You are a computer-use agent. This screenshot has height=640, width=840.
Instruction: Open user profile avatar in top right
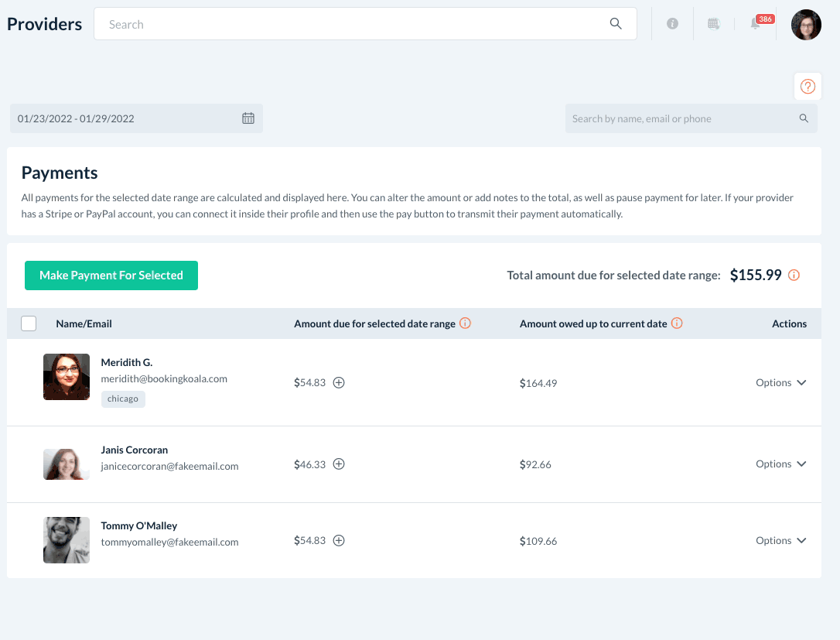click(x=806, y=25)
